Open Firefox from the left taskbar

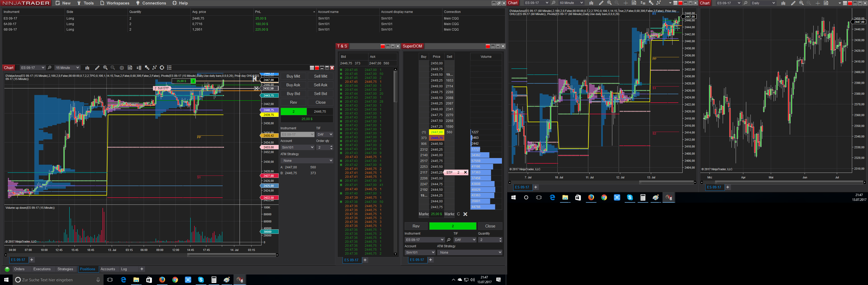[x=162, y=280]
